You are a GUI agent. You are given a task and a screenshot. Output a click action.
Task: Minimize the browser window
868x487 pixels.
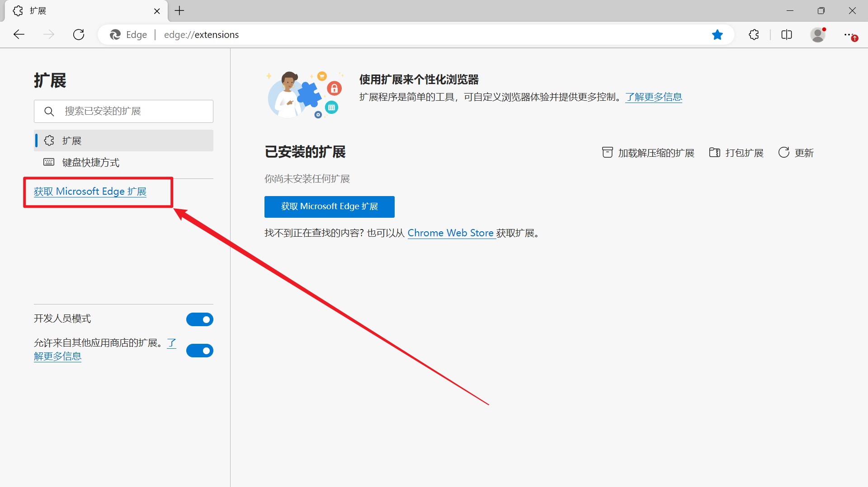pos(790,10)
